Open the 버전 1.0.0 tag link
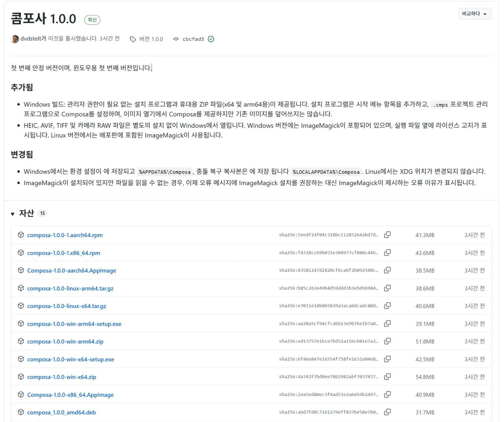 [x=151, y=39]
